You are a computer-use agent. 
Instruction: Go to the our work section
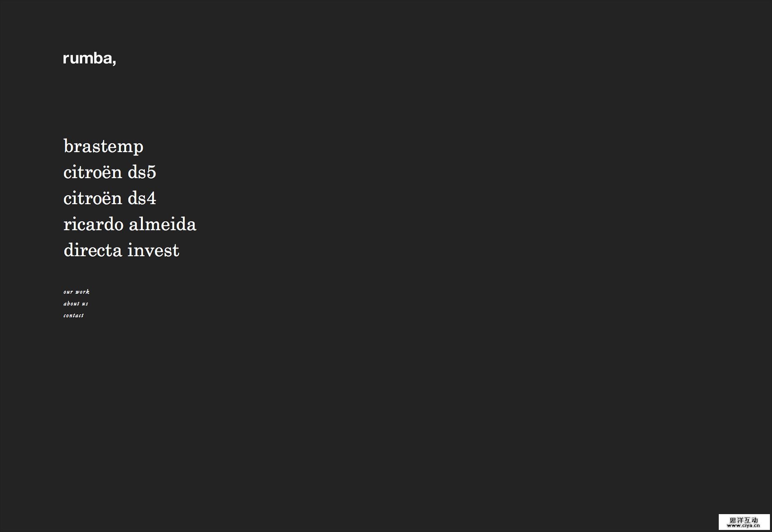(77, 292)
